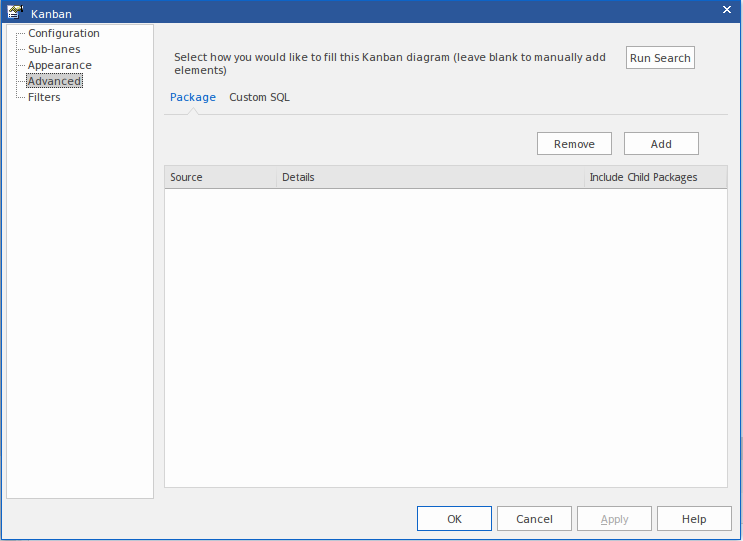
Task: Sort by the Source column header
Action: (220, 177)
